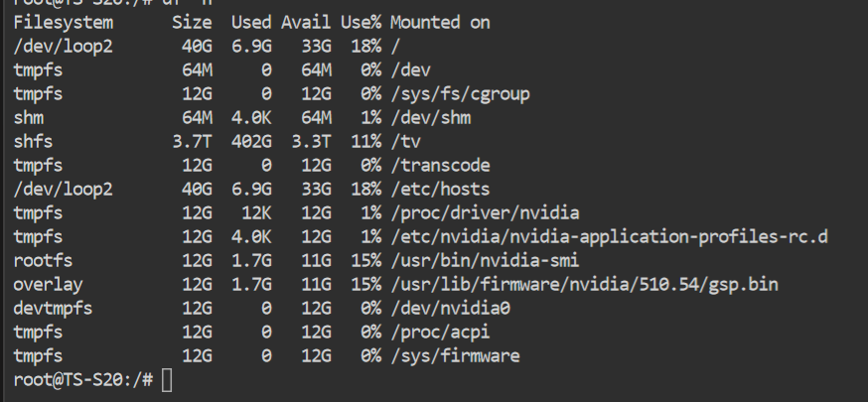This screenshot has width=868, height=402.
Task: Click the /dev/shm mount path
Action: click(431, 118)
